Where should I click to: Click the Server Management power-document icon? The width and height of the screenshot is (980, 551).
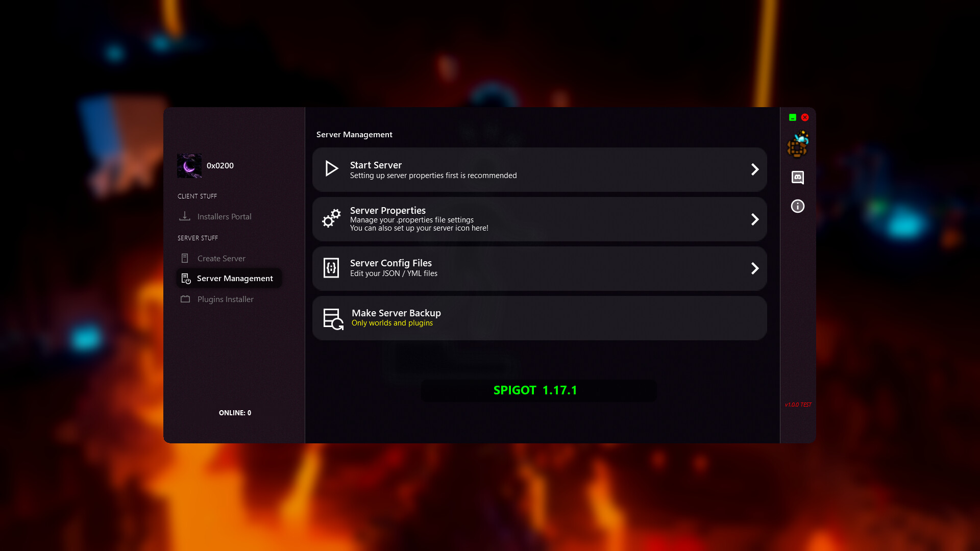pyautogui.click(x=185, y=278)
